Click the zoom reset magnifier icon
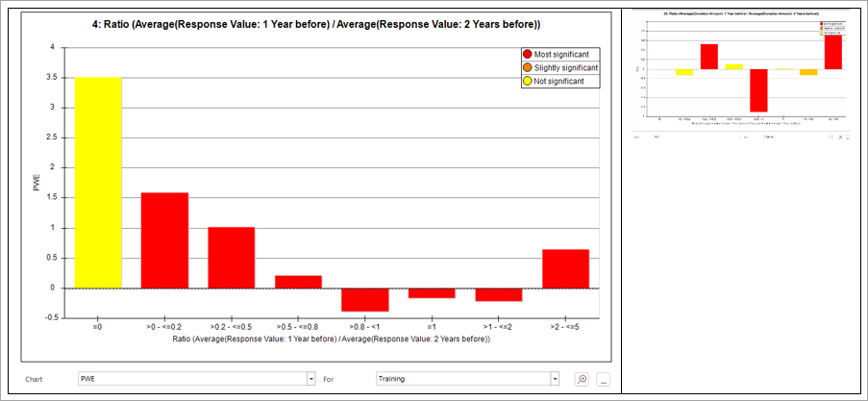868x401 pixels. pyautogui.click(x=582, y=380)
